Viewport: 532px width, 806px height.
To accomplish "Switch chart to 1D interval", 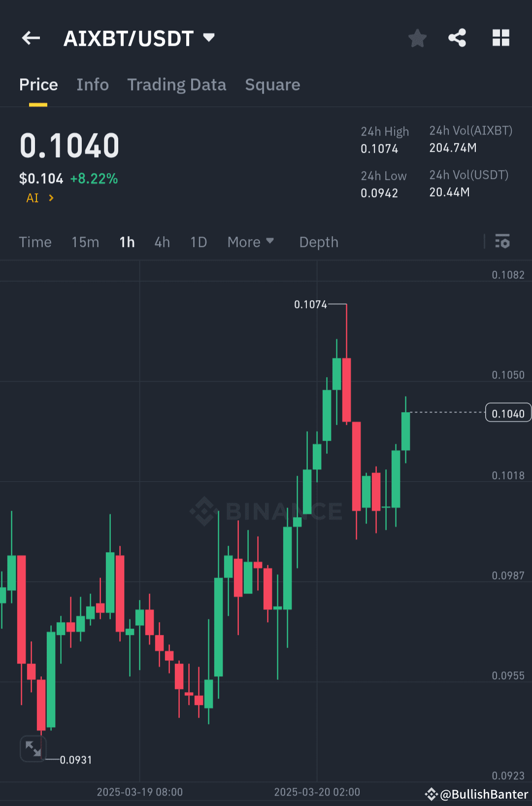I will click(198, 242).
